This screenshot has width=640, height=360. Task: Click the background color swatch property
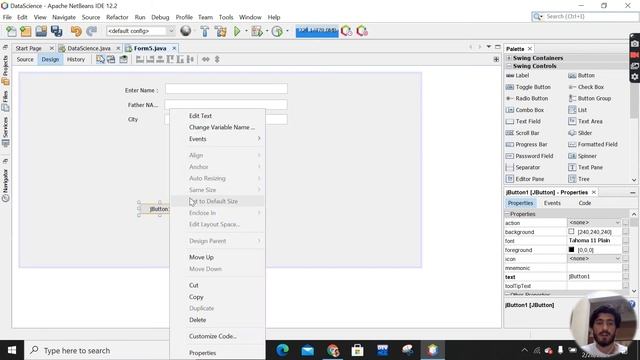pyautogui.click(x=571, y=231)
